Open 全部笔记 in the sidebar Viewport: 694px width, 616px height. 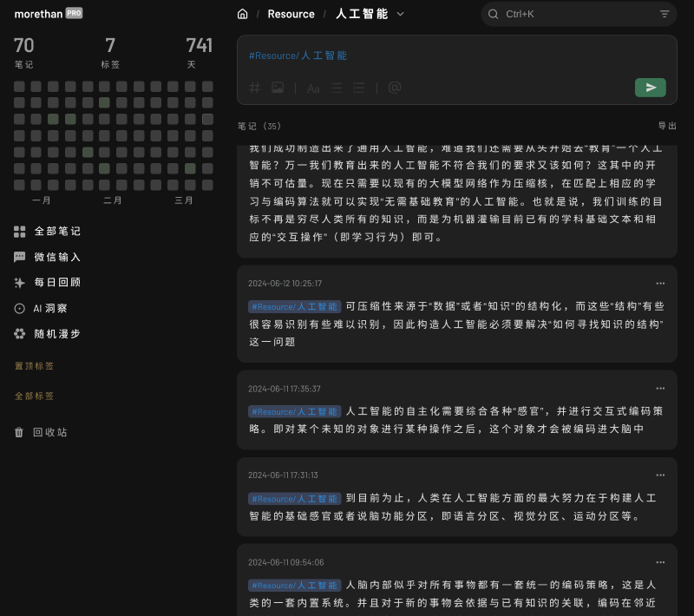click(x=57, y=232)
